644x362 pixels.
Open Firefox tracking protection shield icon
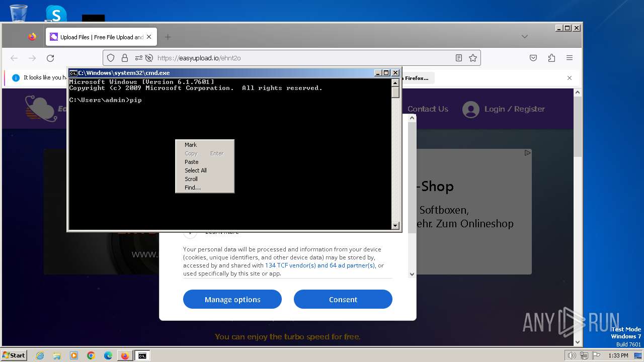click(111, 58)
